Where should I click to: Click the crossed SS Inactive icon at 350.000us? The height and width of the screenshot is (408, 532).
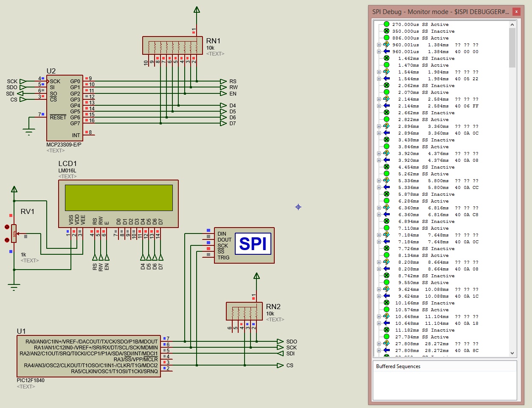pyautogui.click(x=386, y=31)
